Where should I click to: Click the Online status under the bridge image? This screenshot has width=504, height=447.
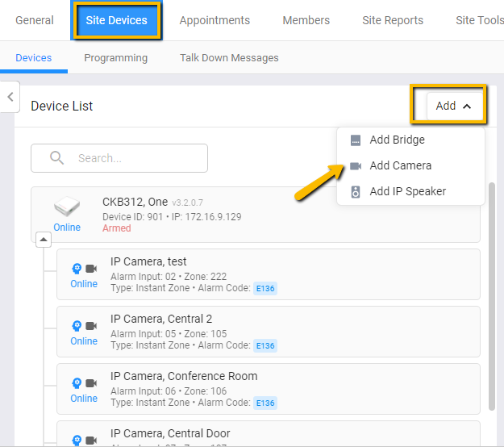point(67,228)
